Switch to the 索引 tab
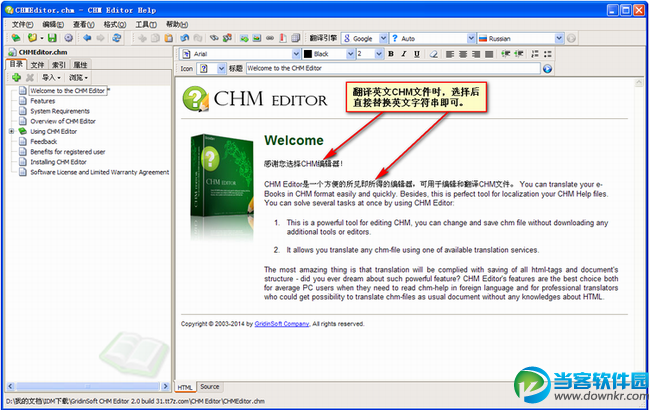 [x=59, y=65]
